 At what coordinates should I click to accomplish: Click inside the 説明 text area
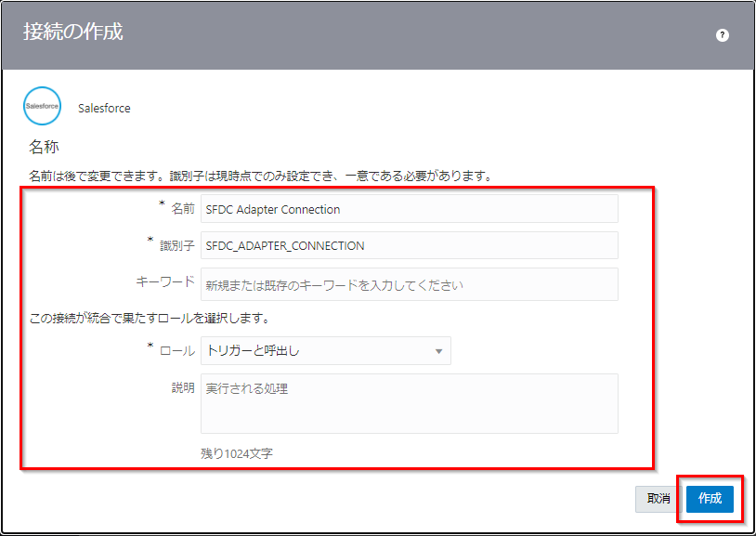(x=409, y=403)
